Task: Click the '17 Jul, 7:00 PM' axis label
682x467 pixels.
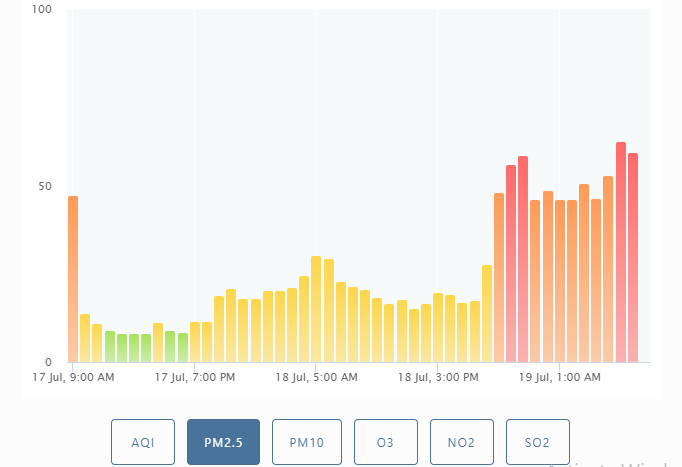Action: 195,378
